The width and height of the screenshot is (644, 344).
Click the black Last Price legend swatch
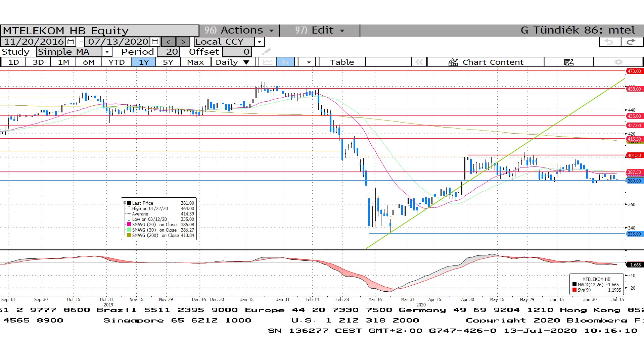(129, 203)
